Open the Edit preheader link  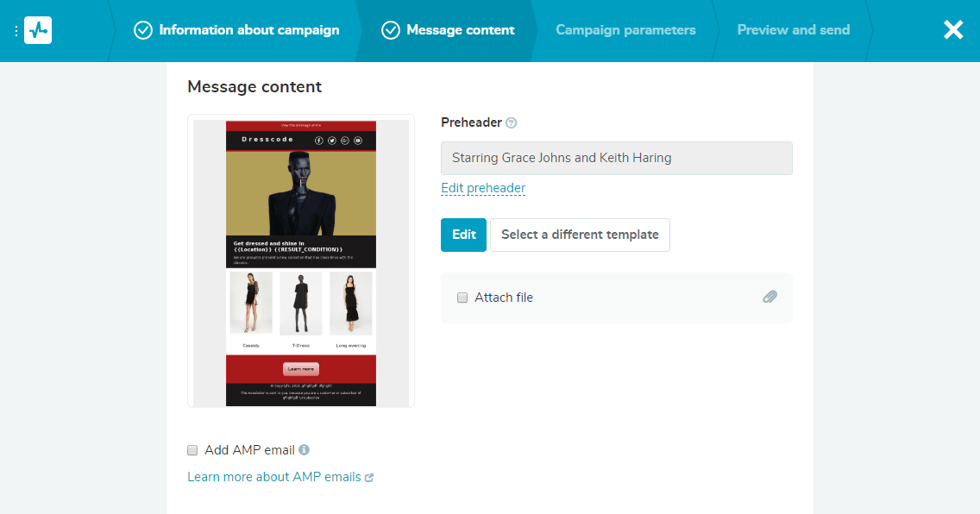point(483,187)
